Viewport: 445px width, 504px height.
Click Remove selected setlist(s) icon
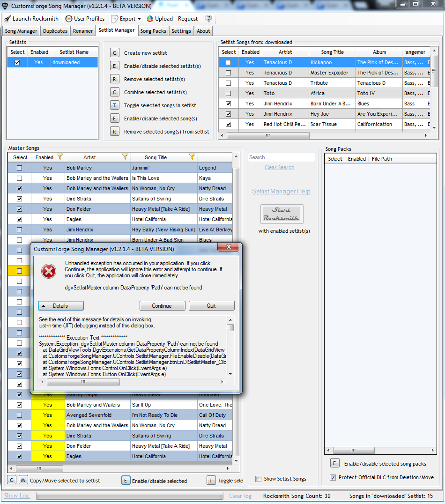point(114,79)
